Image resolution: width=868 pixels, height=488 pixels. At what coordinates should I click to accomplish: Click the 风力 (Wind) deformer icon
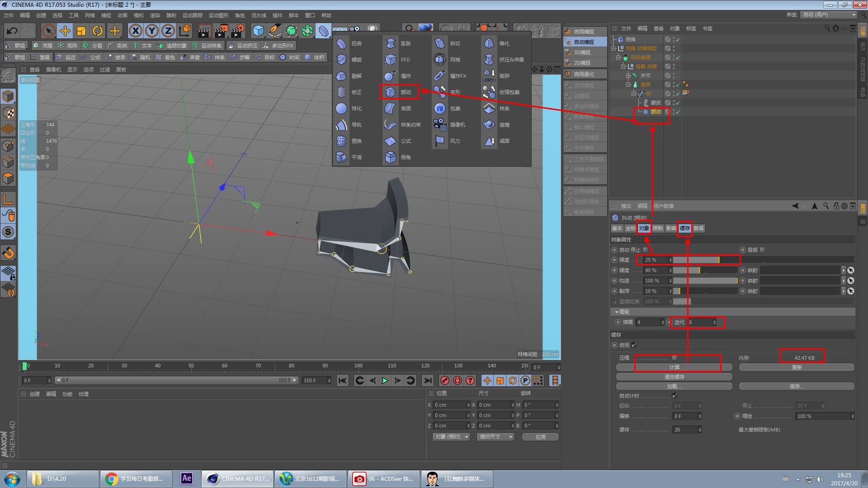tap(440, 141)
